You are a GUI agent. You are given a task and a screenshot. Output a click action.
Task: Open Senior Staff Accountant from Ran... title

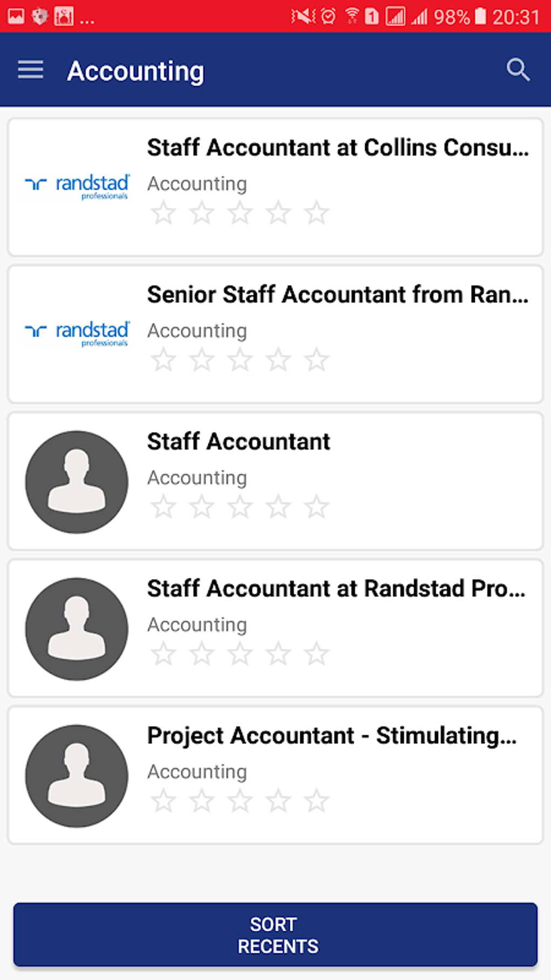coord(338,295)
